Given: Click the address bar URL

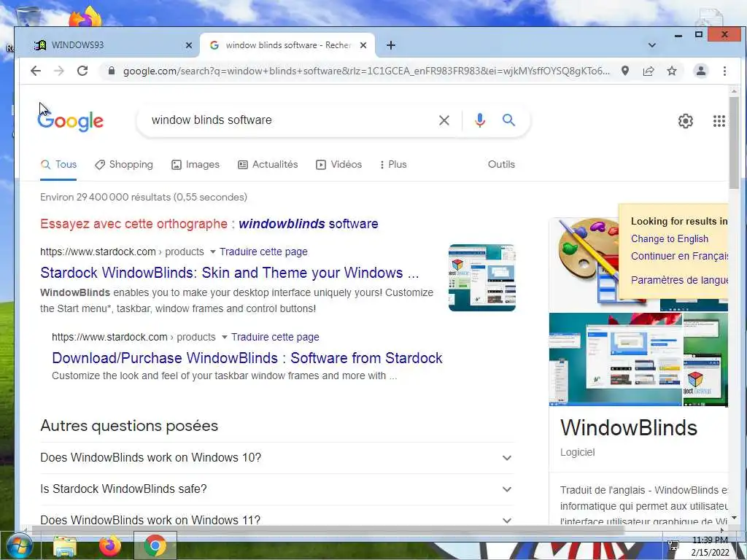Looking at the screenshot, I should [366, 71].
